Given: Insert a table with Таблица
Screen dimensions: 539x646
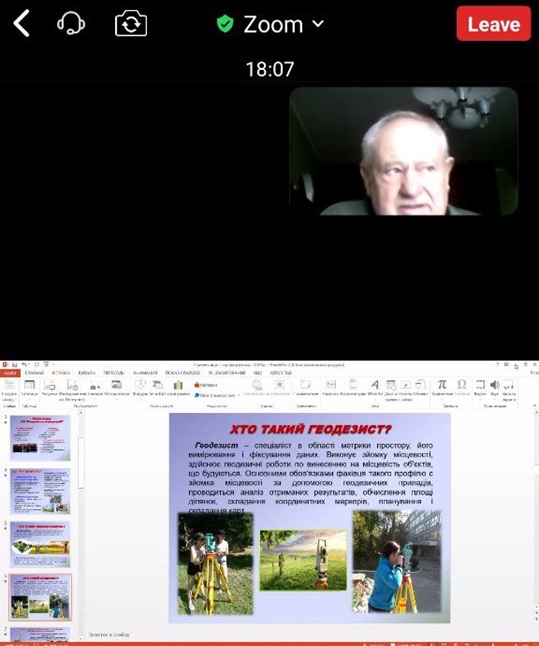Looking at the screenshot, I should click(29, 388).
